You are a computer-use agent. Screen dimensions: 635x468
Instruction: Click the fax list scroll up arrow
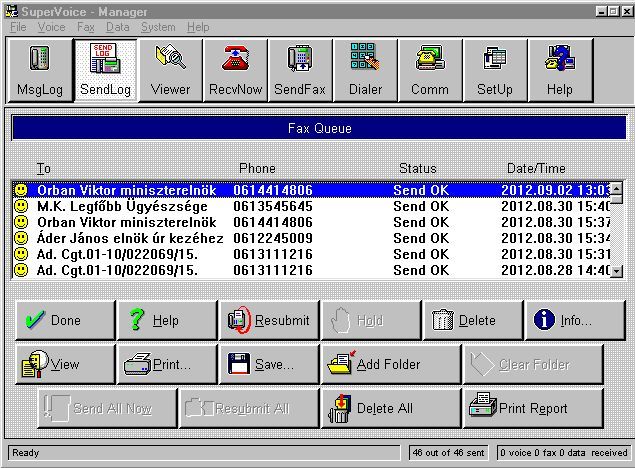coord(616,188)
